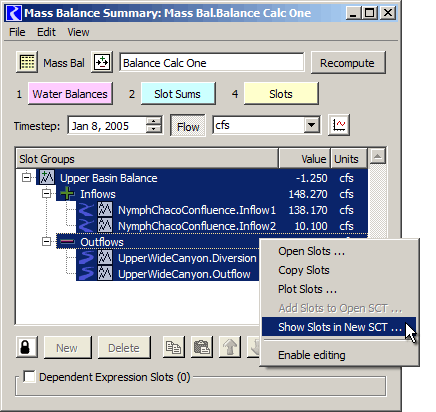The height and width of the screenshot is (412, 436).
Task: Open the cfs units dropdown
Action: 312,125
